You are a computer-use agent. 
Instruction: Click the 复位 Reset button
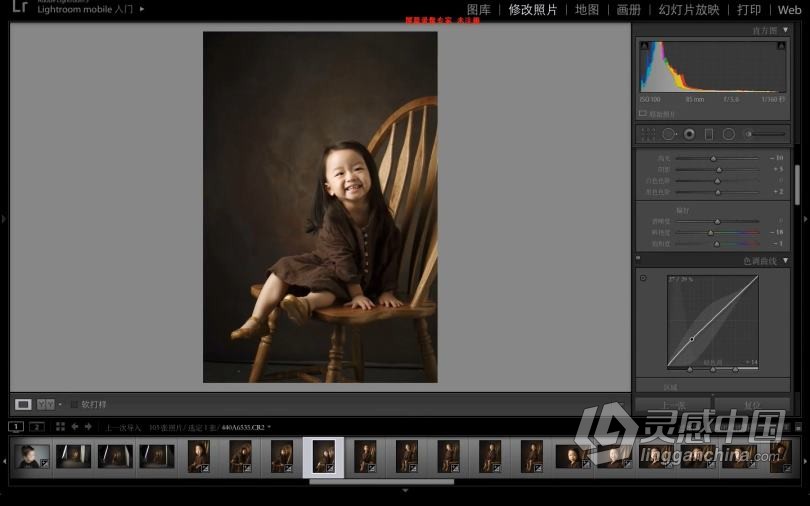[x=752, y=405]
